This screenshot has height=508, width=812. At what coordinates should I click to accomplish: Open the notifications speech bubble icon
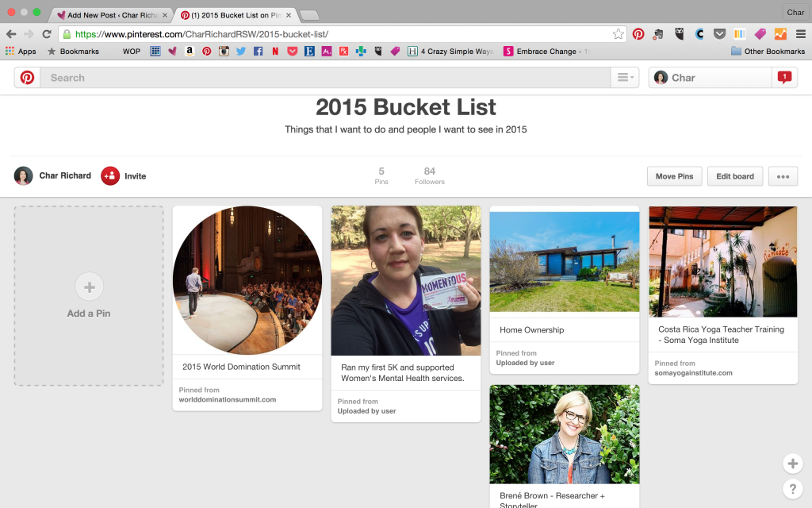[784, 78]
